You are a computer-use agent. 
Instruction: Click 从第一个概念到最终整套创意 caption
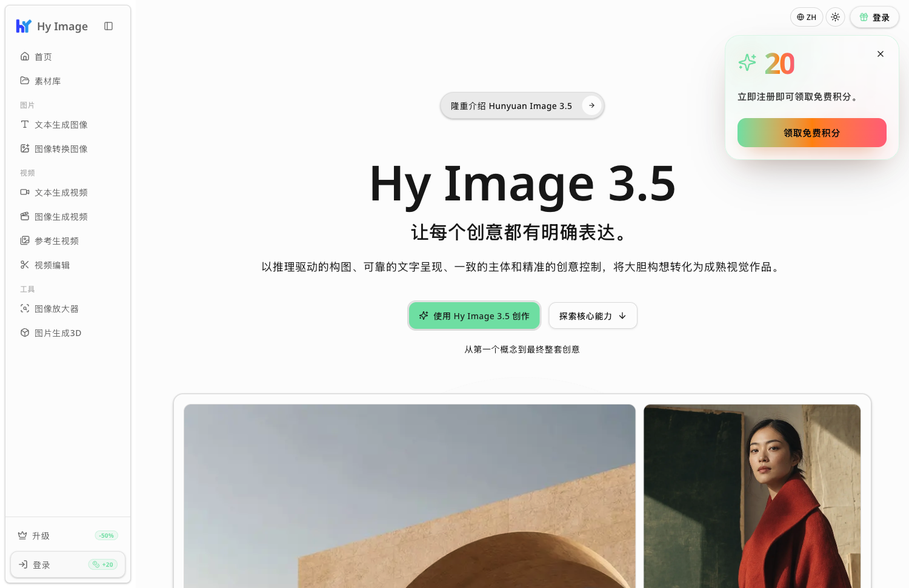pyautogui.click(x=522, y=349)
